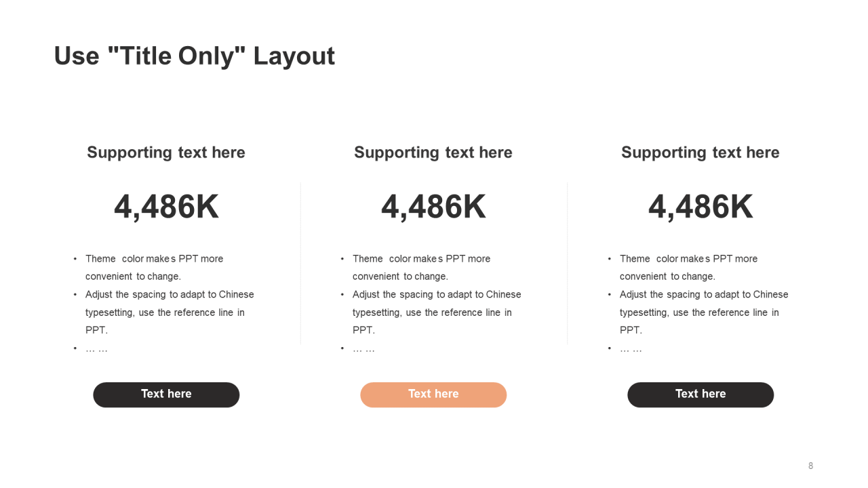Click the orange 'Text here' button
This screenshot has height=488, width=868.
pos(433,394)
